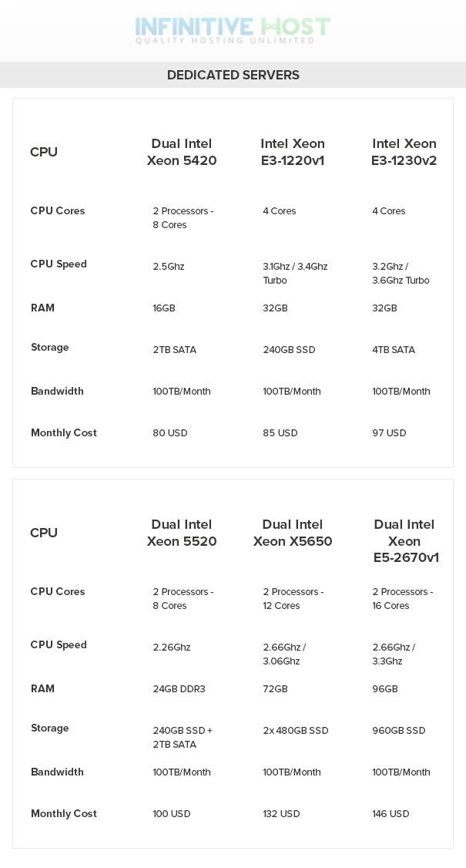Viewport: 466px width, 868px height.
Task: Click the 96GB RAM value
Action: click(x=384, y=689)
